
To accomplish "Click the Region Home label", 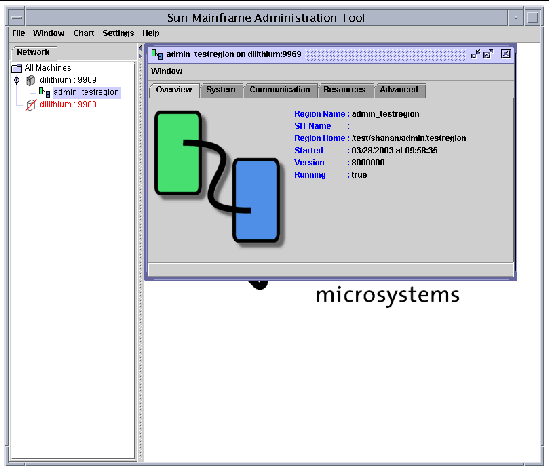I will (320, 138).
